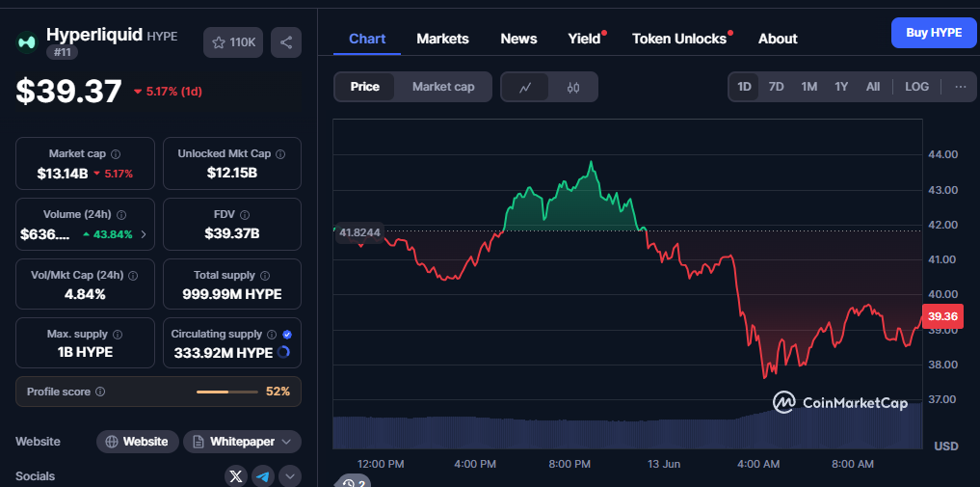The height and width of the screenshot is (487, 980).
Task: Open the share icon button
Action: (286, 42)
